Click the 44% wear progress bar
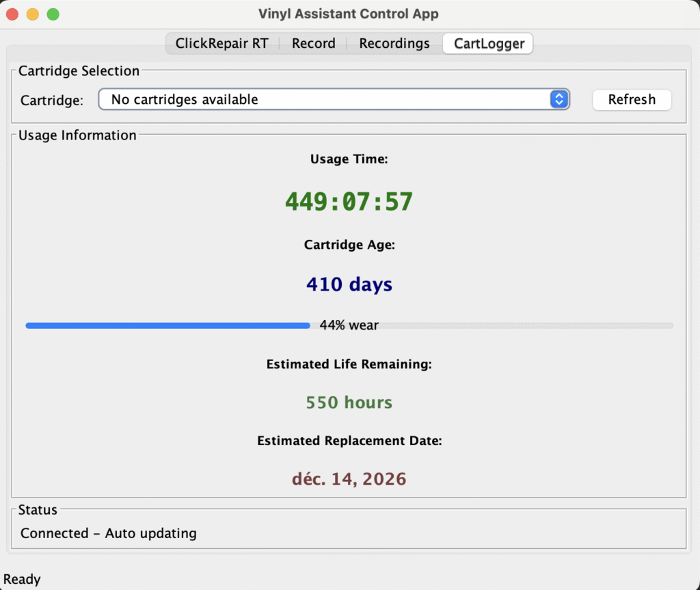Viewport: 700px width, 590px height. pos(349,325)
